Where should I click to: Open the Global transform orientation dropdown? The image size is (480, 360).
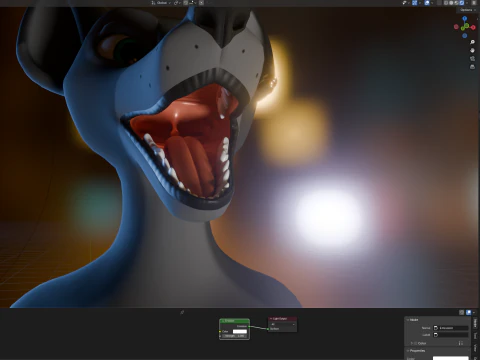[161, 3]
